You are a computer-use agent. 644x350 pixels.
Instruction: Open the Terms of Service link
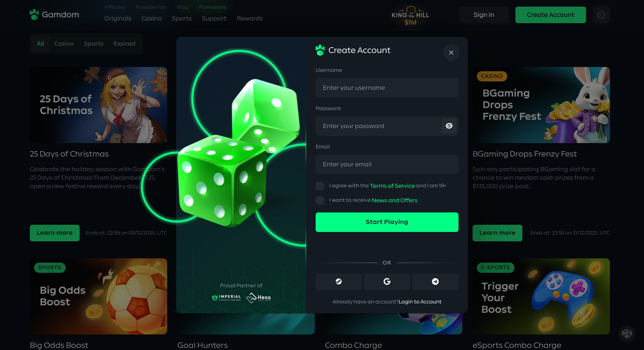[392, 186]
